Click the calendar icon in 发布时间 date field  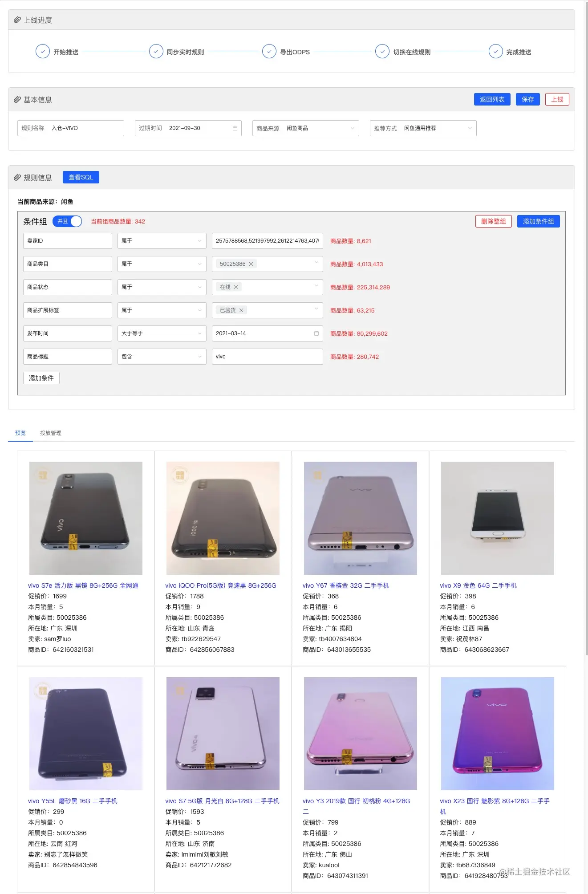pyautogui.click(x=316, y=333)
